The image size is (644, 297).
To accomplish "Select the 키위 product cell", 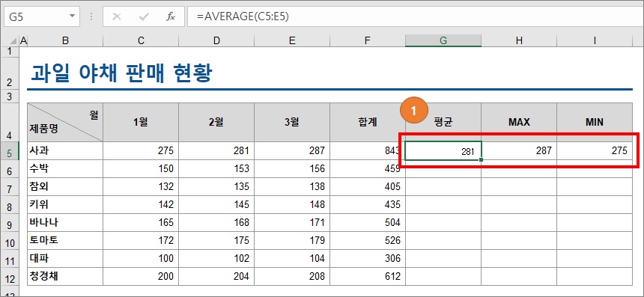I will 65,204.
